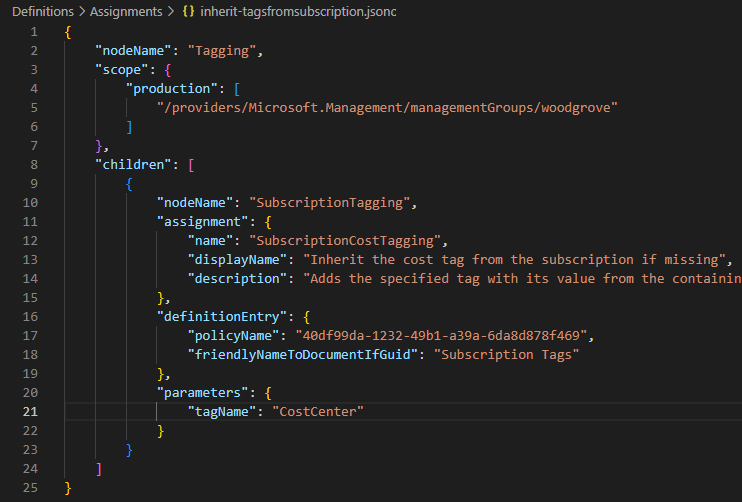Click the closing bracket on line 24
The image size is (742, 502).
pos(99,469)
